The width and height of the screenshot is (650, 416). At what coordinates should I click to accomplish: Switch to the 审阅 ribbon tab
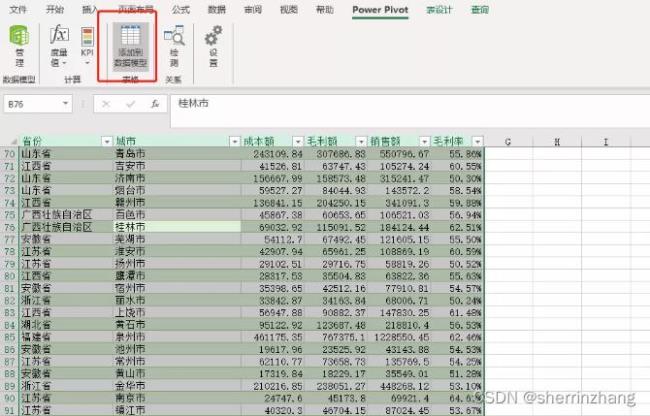point(253,9)
